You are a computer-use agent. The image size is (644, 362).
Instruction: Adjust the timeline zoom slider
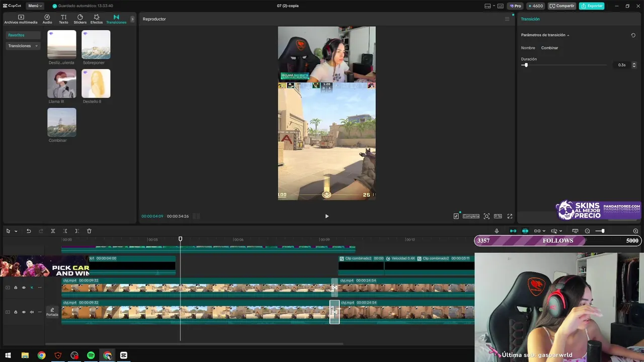point(603,231)
